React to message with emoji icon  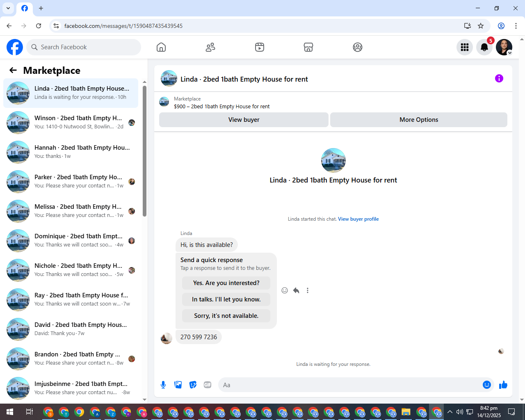coord(285,290)
